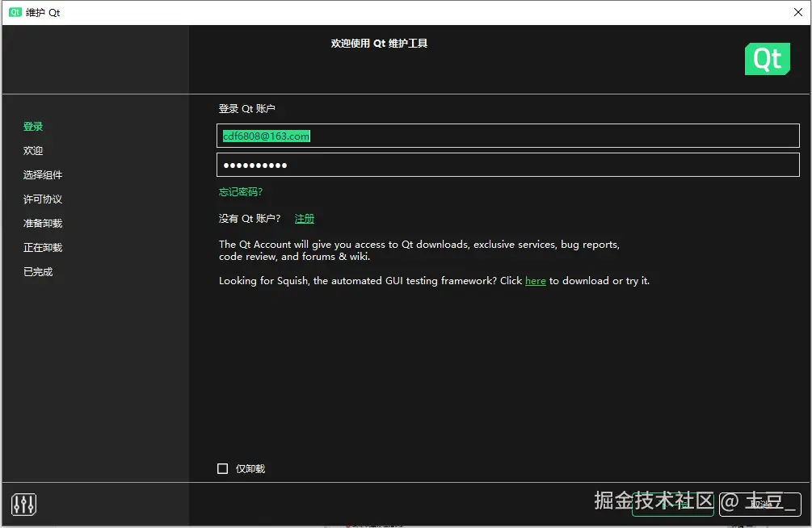
Task: Open the 忘记密码? link
Action: coord(240,192)
